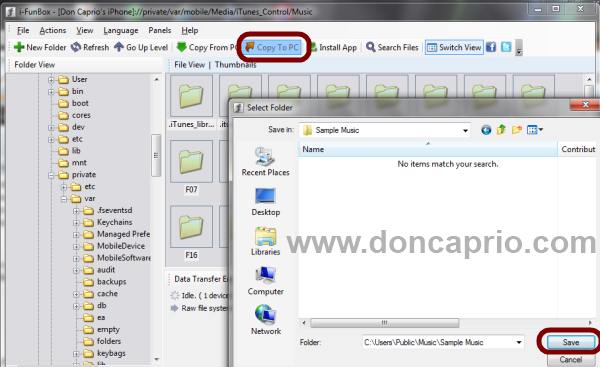This screenshot has width=600, height=367.
Task: Click the Save button
Action: click(x=571, y=342)
